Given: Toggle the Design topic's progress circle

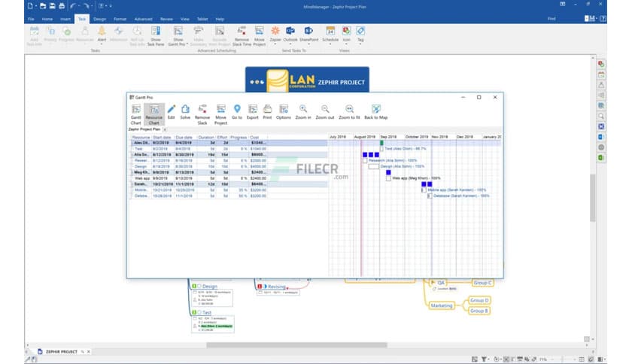Looking at the screenshot, I should coord(199,287).
